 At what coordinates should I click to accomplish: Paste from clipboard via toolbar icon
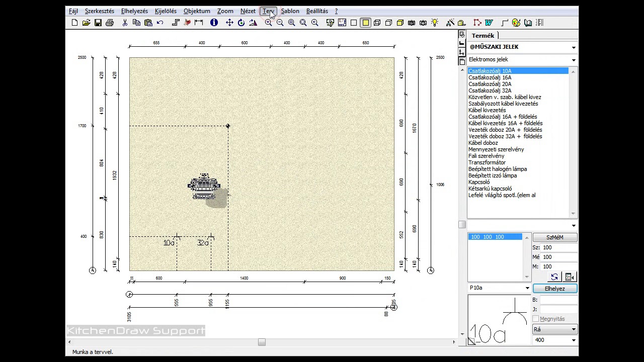click(x=148, y=23)
